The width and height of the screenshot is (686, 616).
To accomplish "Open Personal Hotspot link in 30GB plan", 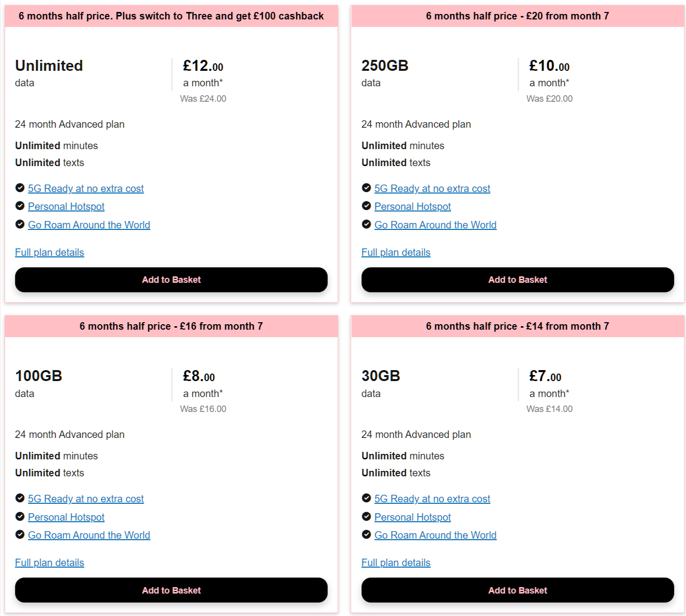I will 412,517.
